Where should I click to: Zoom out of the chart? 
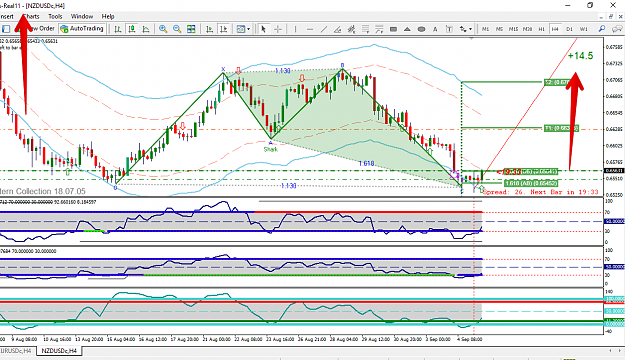[x=177, y=29]
